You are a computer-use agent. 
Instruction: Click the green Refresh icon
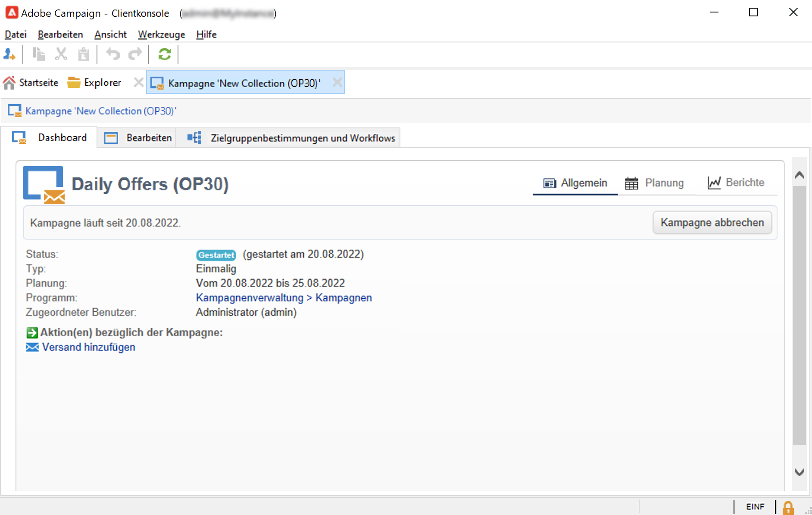tap(165, 54)
